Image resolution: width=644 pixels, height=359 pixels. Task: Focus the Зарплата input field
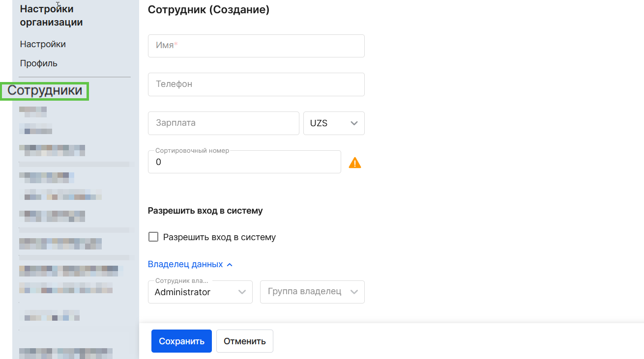[224, 123]
